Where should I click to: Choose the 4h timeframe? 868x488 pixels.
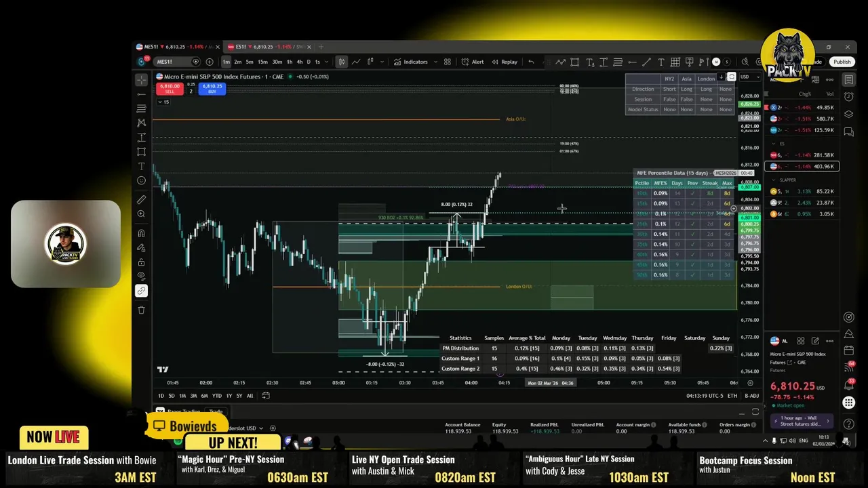[299, 62]
